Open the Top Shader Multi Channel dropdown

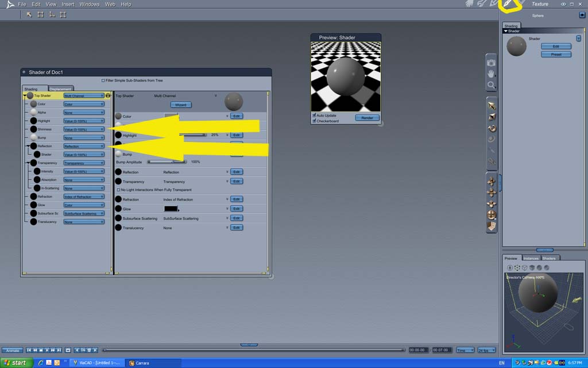tap(84, 96)
